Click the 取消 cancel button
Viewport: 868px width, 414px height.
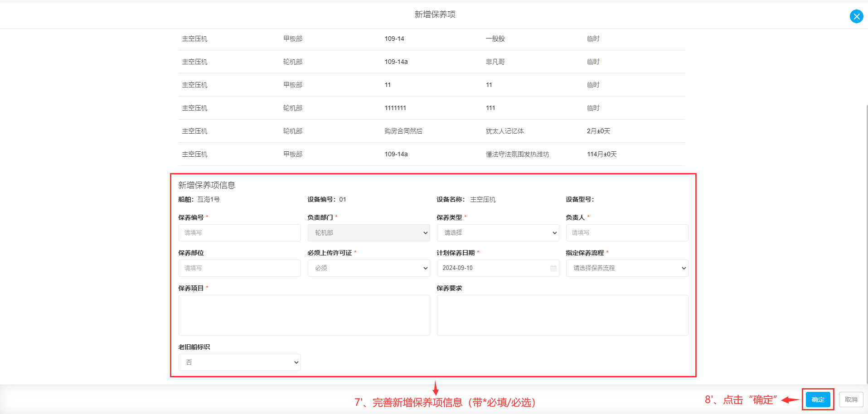(x=851, y=400)
